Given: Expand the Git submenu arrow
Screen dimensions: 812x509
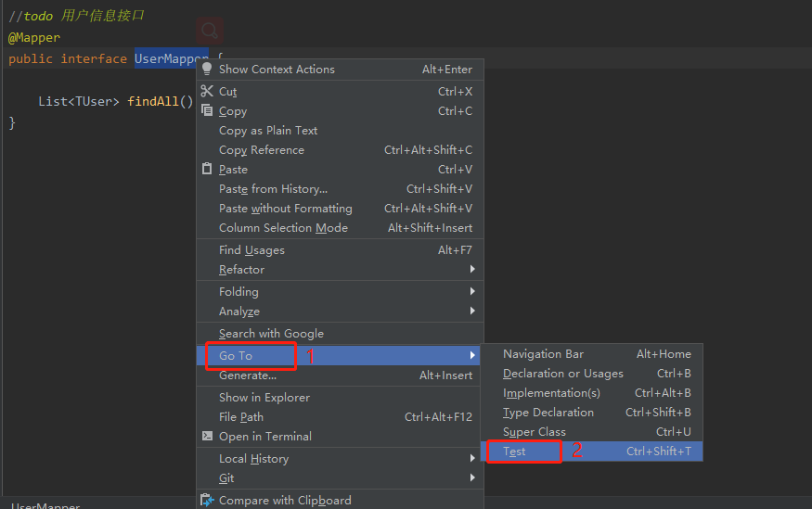Looking at the screenshot, I should pyautogui.click(x=472, y=477).
